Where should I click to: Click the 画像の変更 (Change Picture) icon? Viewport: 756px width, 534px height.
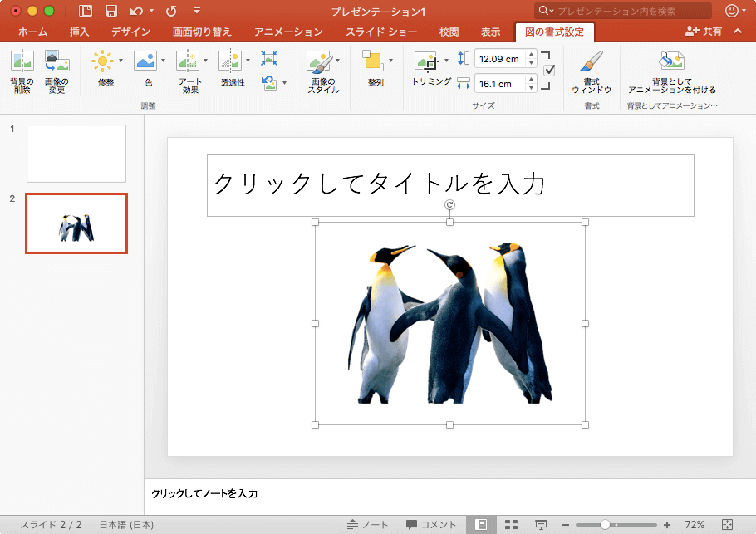(x=56, y=61)
